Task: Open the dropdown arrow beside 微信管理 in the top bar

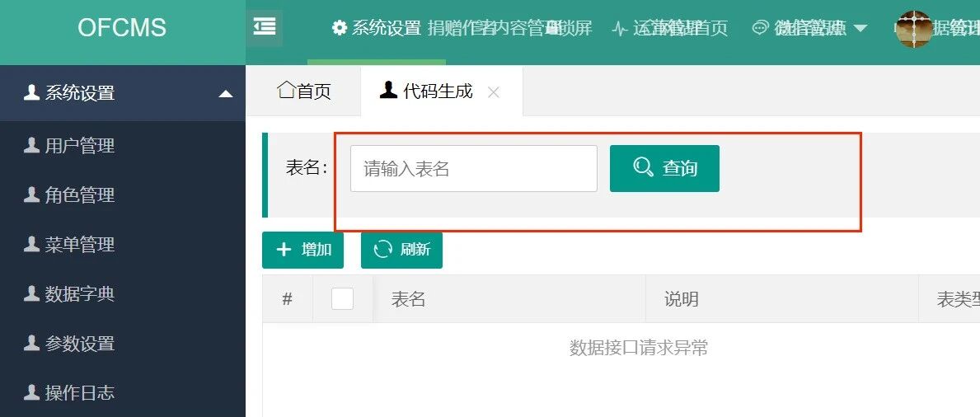Action: (860, 28)
